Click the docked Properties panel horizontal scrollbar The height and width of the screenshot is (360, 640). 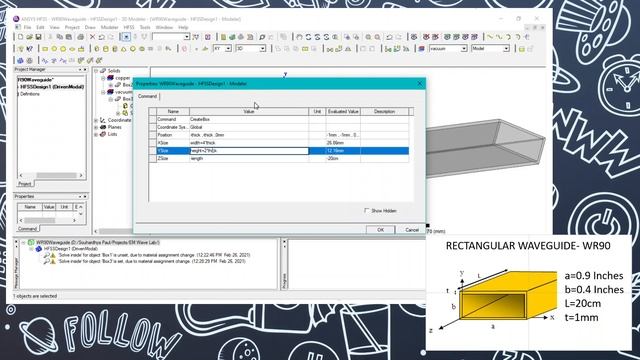click(47, 220)
